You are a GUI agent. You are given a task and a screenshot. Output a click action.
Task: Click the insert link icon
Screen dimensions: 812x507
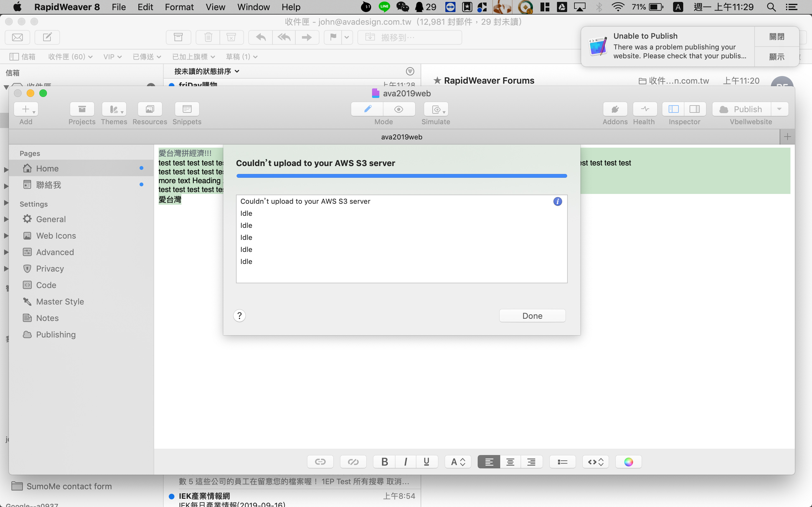click(x=320, y=462)
